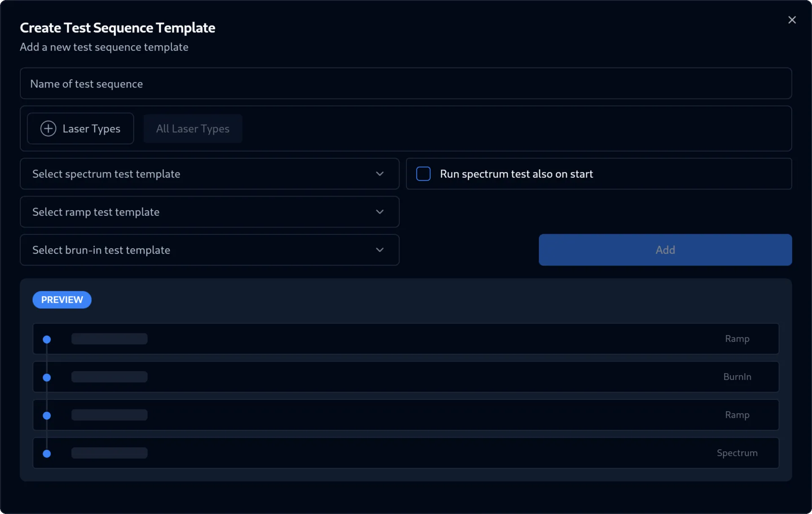Click the Name of test sequence input field
This screenshot has height=514, width=812.
[406, 83]
